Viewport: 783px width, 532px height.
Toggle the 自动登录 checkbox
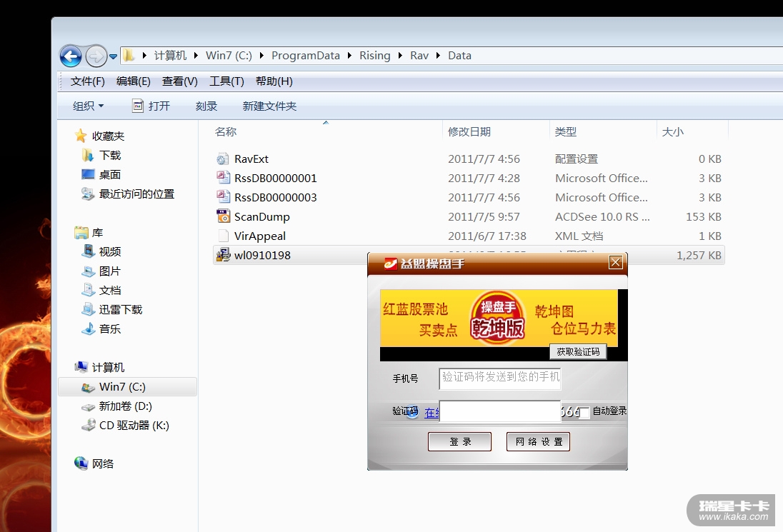pos(584,412)
